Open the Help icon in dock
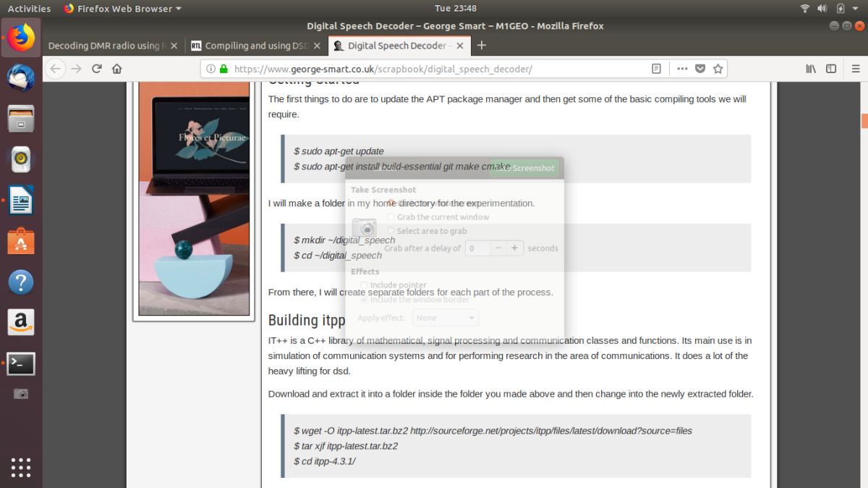This screenshot has height=488, width=868. click(x=21, y=281)
